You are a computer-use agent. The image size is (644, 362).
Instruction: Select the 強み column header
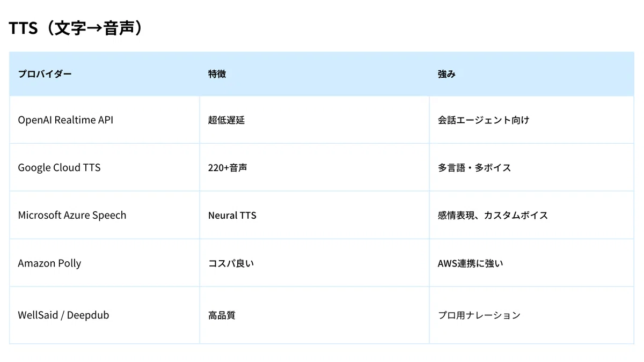tap(531, 74)
